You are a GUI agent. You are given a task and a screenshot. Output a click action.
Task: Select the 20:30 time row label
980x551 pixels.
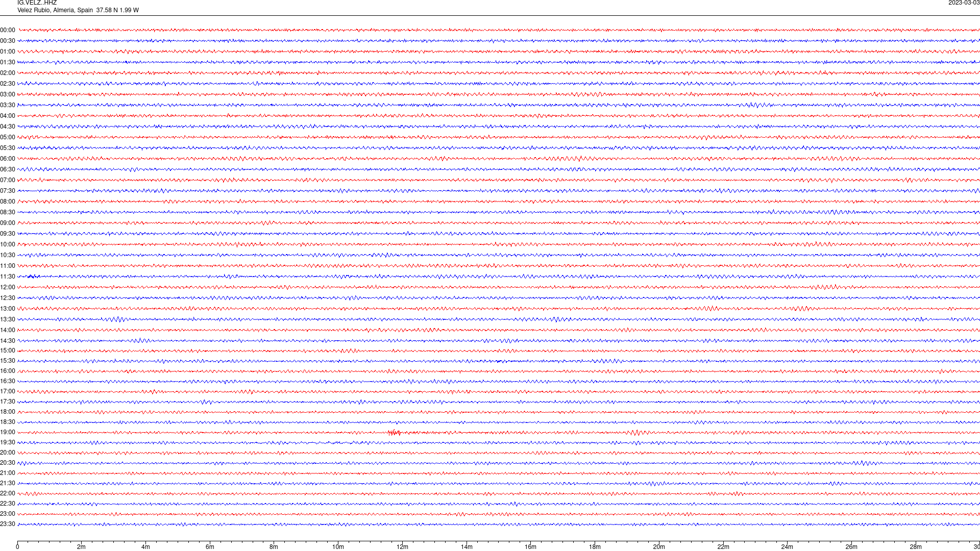pyautogui.click(x=8, y=463)
